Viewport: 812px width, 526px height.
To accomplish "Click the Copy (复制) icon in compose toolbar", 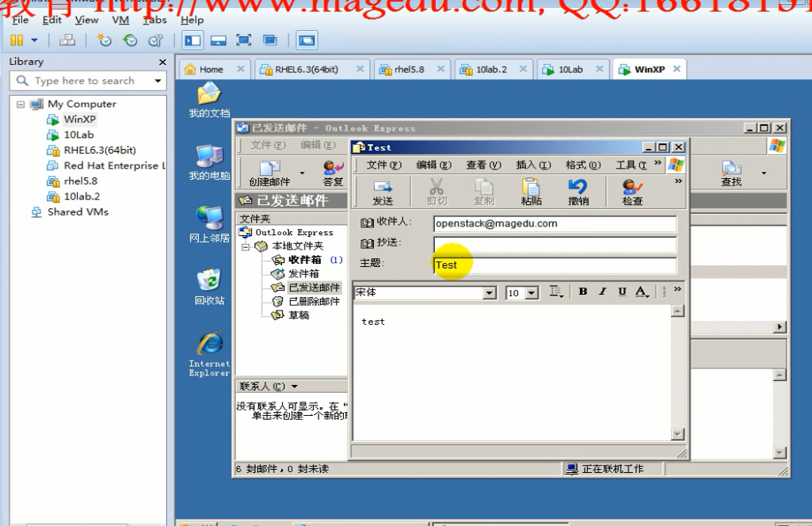I will [484, 192].
